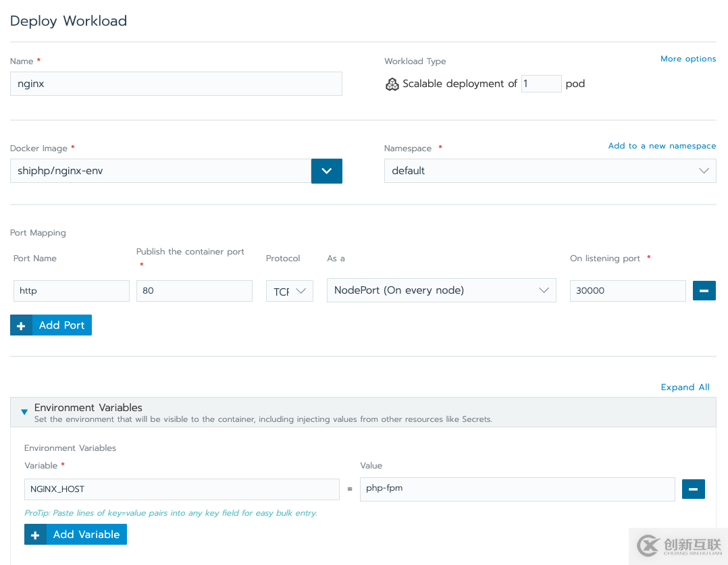Collapse the Environment Variables section

[x=25, y=412]
